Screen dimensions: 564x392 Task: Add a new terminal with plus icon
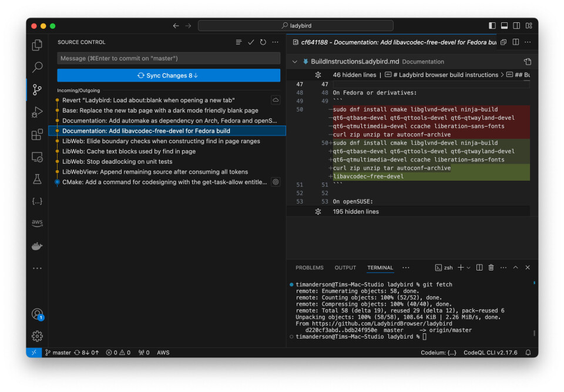click(461, 268)
